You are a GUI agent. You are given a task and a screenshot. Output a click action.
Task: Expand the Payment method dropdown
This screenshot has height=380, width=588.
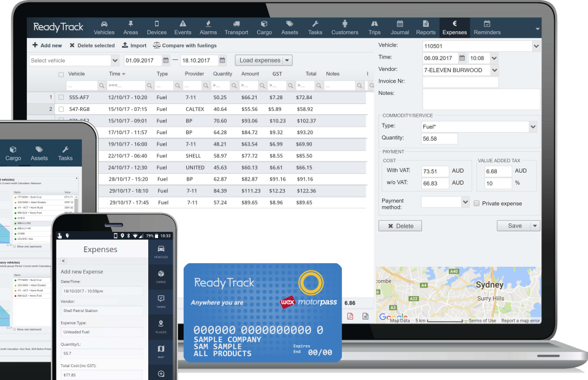466,201
